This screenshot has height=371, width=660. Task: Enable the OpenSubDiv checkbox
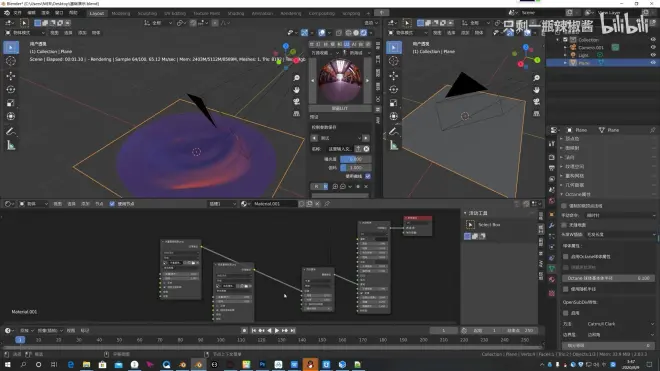pos(566,313)
